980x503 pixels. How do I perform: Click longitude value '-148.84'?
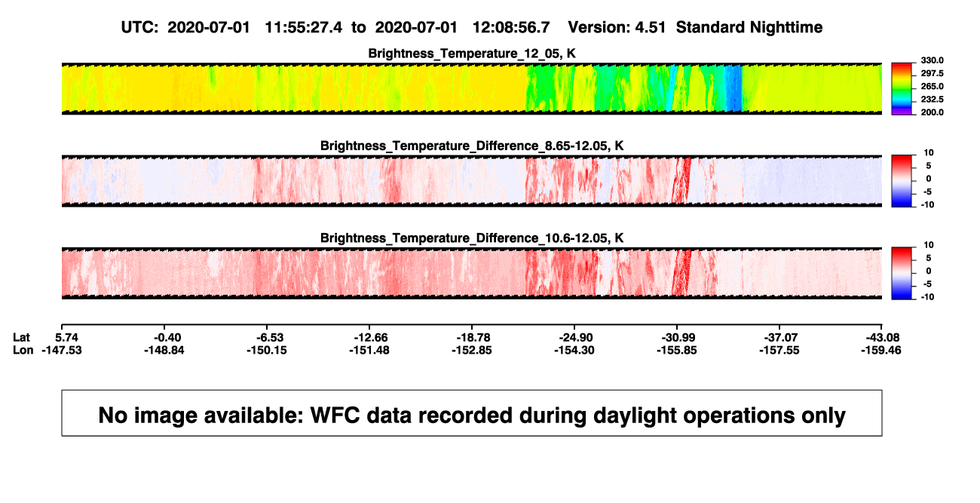[x=164, y=350]
